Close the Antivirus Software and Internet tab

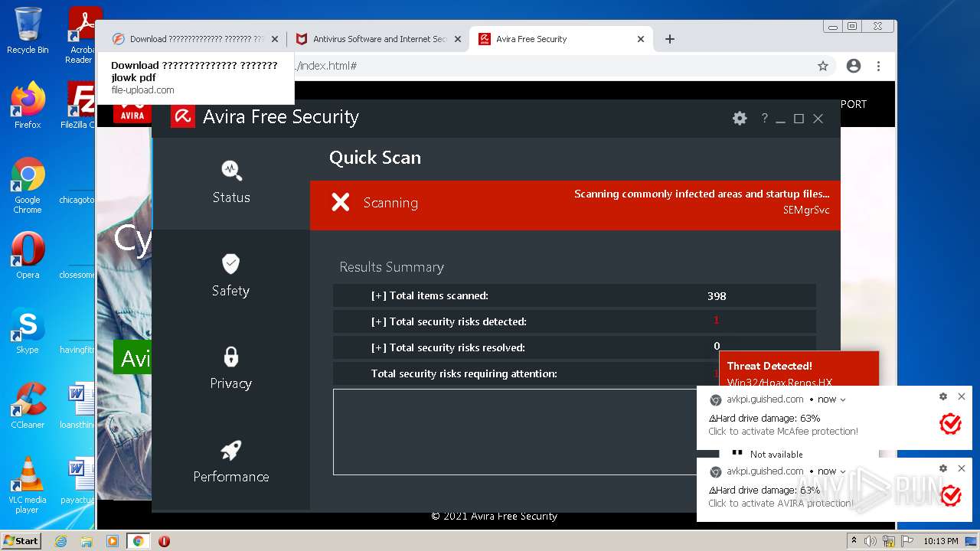coord(458,39)
